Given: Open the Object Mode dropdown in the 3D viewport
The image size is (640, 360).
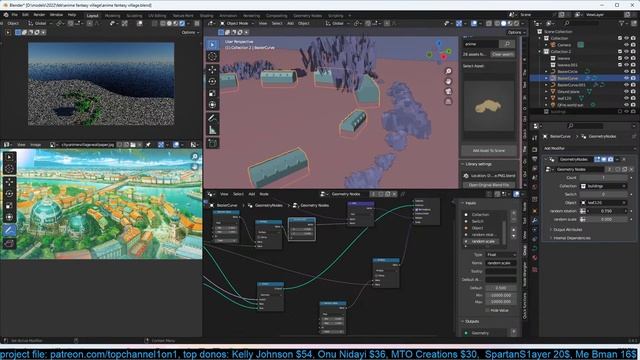Looking at the screenshot, I should point(237,23).
